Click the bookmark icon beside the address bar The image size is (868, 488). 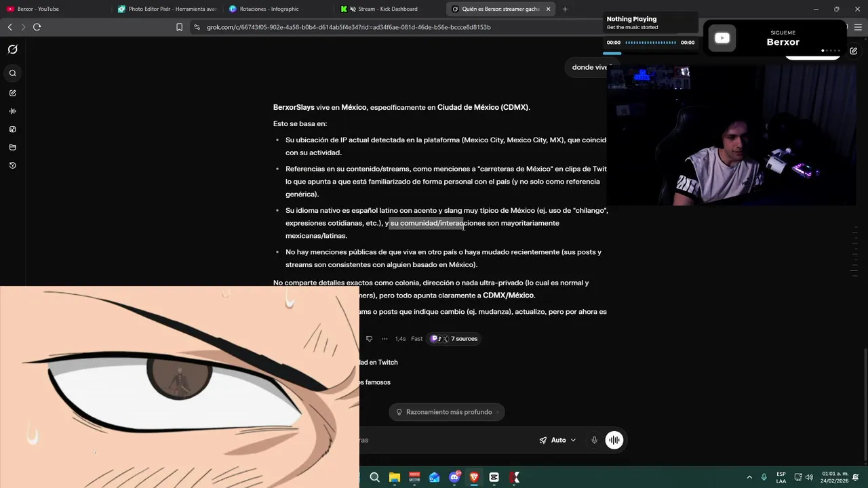(x=179, y=27)
